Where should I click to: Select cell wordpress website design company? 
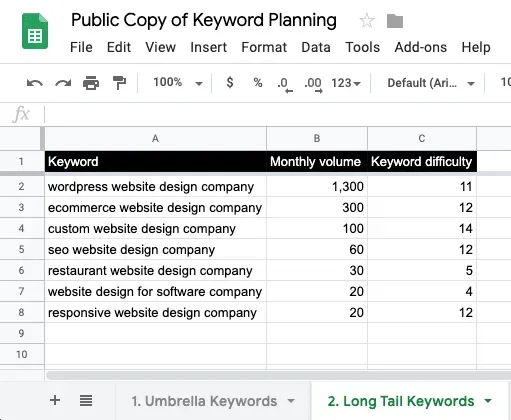click(156, 186)
